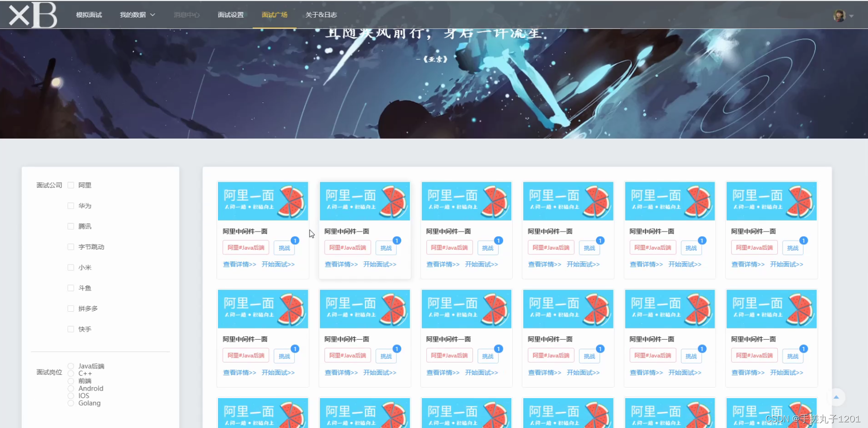Click 阿里#Java后端 tag on last card, second row
The height and width of the screenshot is (428, 868).
tap(755, 355)
